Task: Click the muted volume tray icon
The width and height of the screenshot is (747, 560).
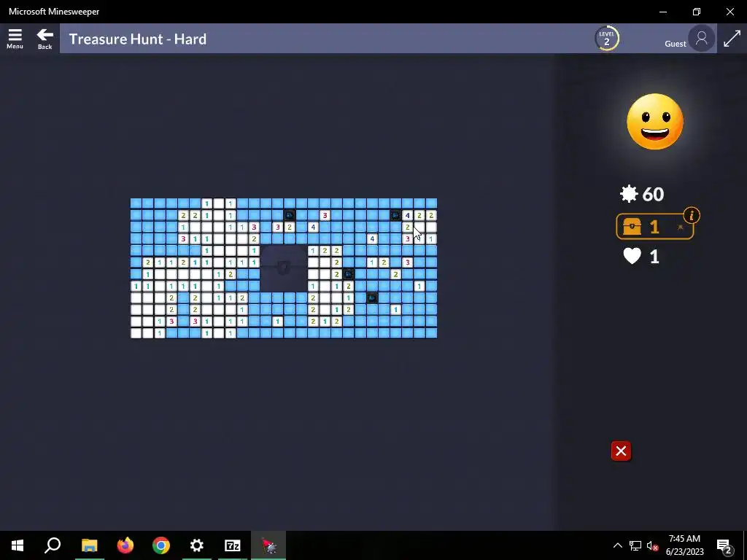Action: point(652,545)
